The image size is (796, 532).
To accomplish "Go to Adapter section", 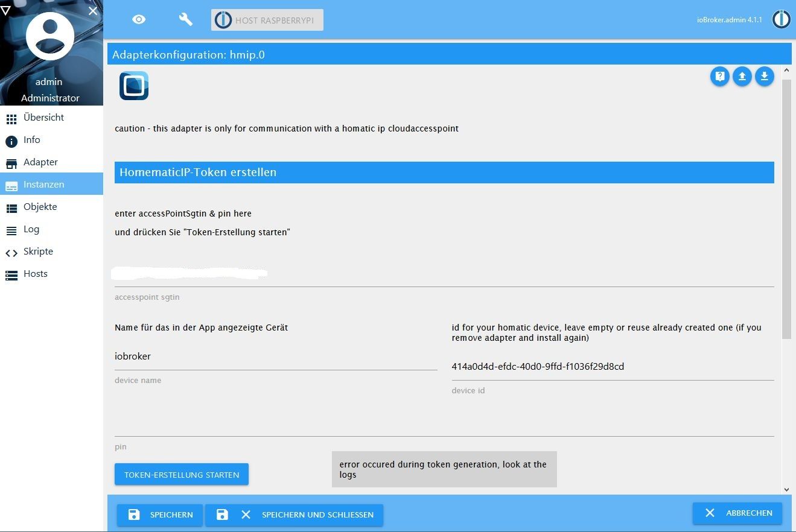I will [51, 162].
